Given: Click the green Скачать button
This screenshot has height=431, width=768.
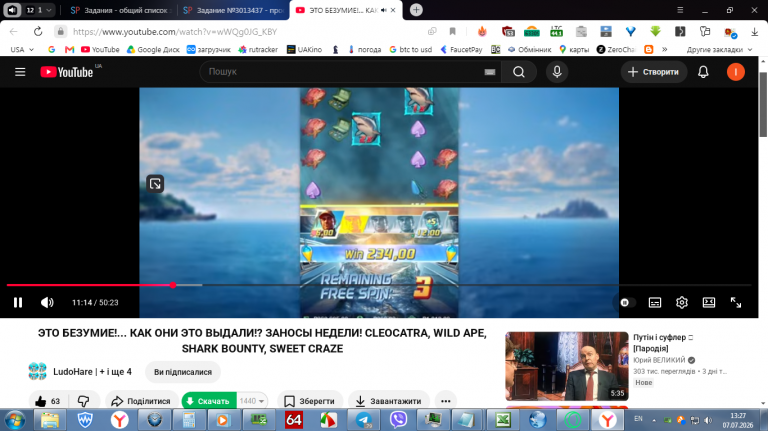Looking at the screenshot, I should point(209,401).
